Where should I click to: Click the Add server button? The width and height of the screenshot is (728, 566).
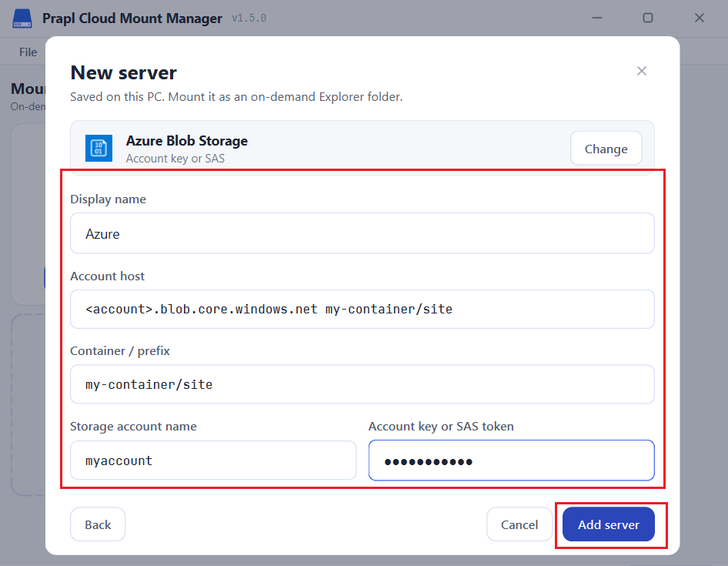[x=608, y=524]
